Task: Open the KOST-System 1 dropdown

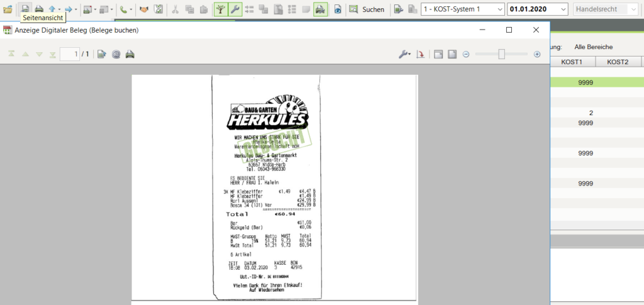Action: 463,9
